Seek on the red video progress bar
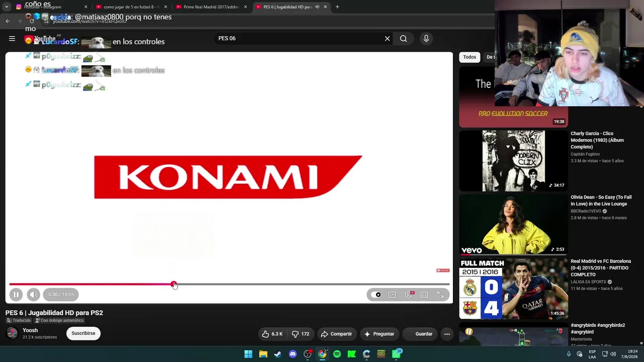The height and width of the screenshot is (362, 644). tap(229, 285)
